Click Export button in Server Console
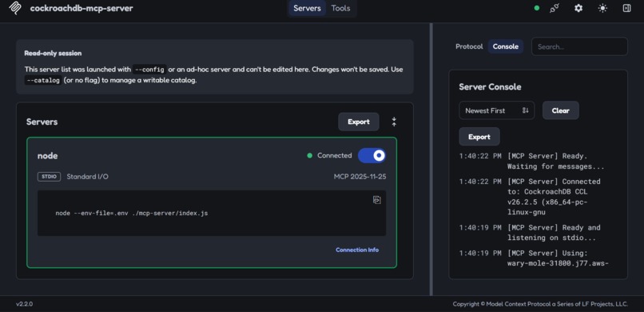 [479, 137]
